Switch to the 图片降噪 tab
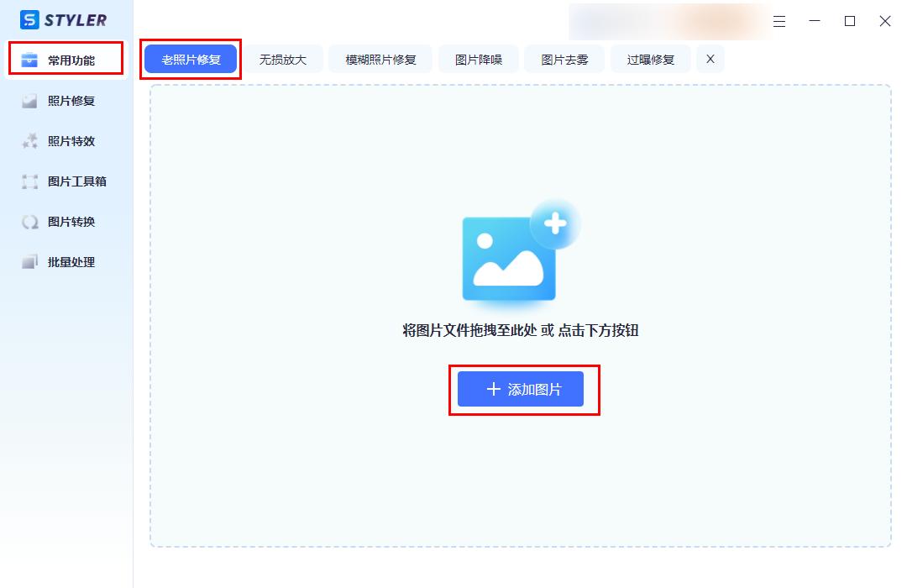Image resolution: width=907 pixels, height=588 pixels. [x=479, y=59]
